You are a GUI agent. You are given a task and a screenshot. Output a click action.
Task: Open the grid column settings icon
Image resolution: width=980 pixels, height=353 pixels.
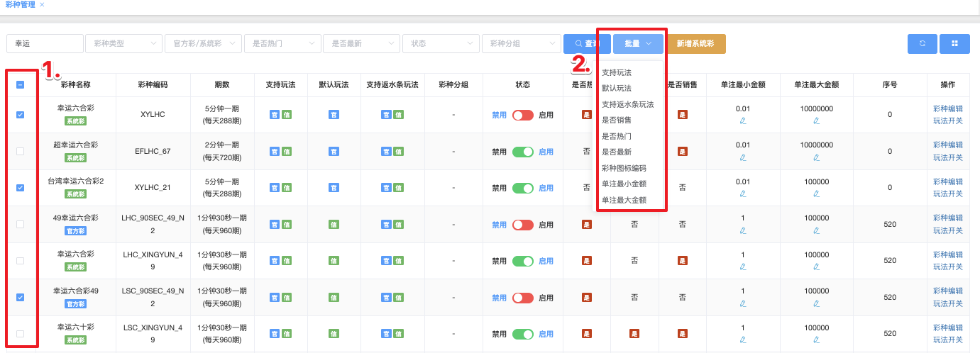pos(954,43)
